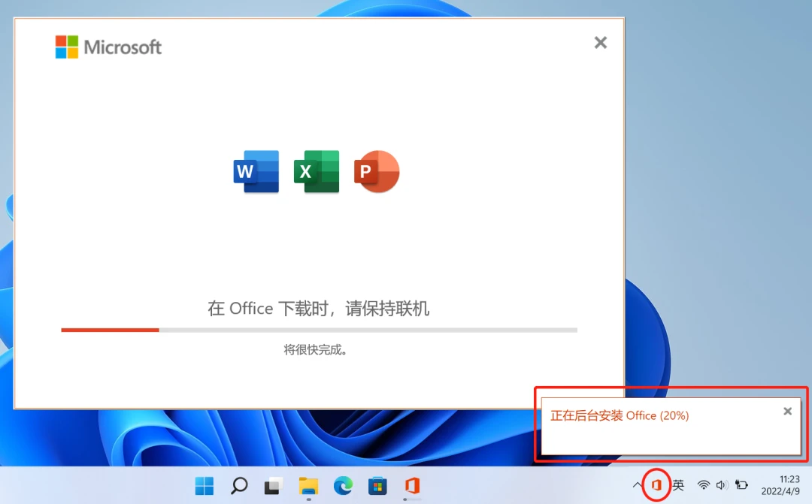
Task: Click the PowerPoint icon in the installer
Action: [x=377, y=171]
